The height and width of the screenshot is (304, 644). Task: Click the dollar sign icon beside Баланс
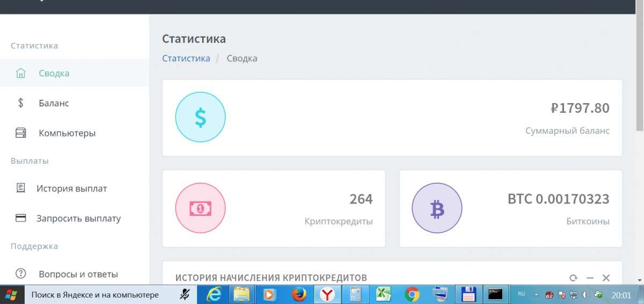21,103
